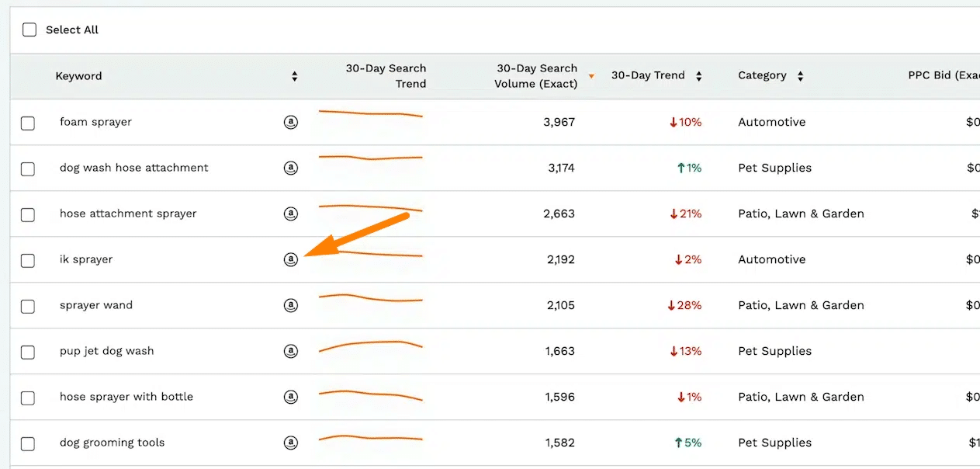Click Amazon icon next to sprayer wand
This screenshot has width=980, height=469.
pos(291,305)
